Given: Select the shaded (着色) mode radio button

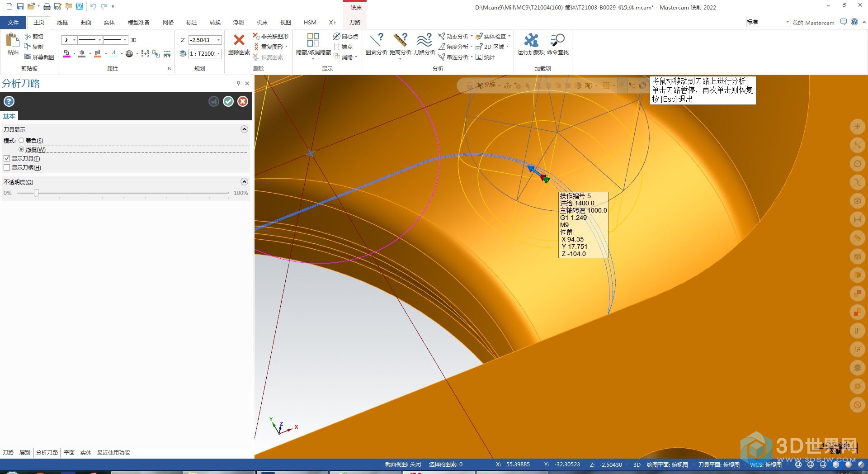Looking at the screenshot, I should coord(21,140).
